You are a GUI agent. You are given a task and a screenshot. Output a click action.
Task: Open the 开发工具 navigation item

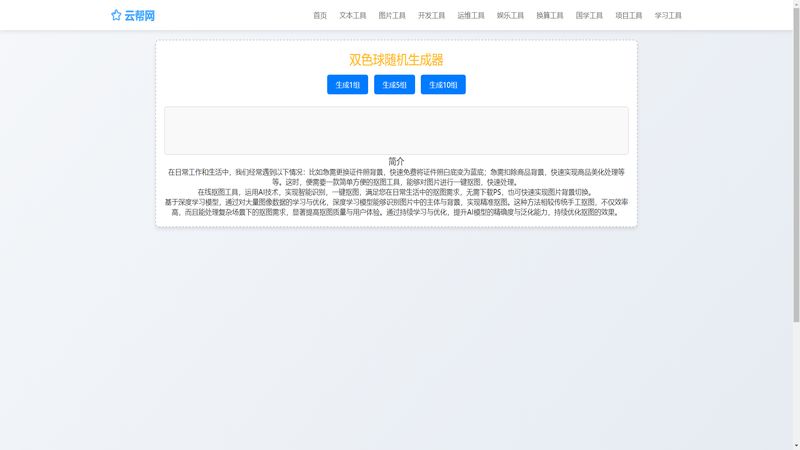pos(431,16)
